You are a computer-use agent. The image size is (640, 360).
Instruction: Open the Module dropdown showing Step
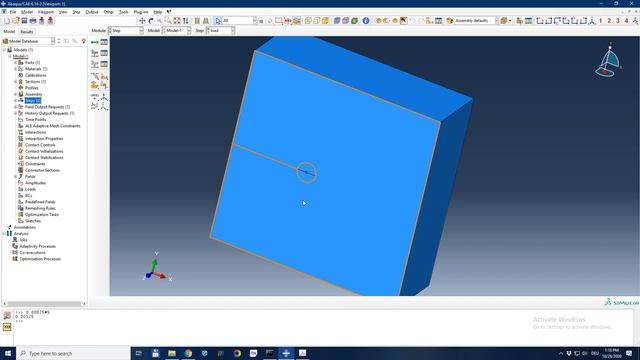point(126,31)
